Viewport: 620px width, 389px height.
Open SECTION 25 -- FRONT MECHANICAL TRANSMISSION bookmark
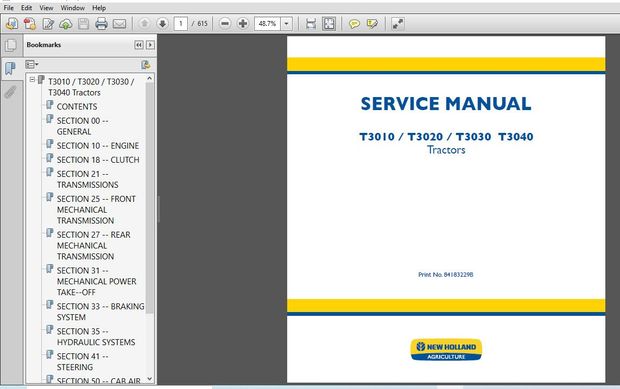coord(96,210)
